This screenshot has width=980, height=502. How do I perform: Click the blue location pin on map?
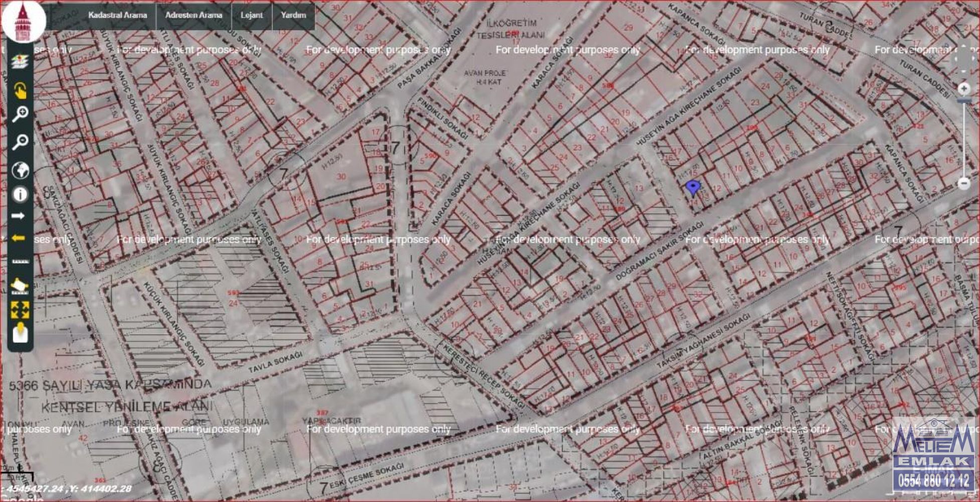click(x=693, y=187)
